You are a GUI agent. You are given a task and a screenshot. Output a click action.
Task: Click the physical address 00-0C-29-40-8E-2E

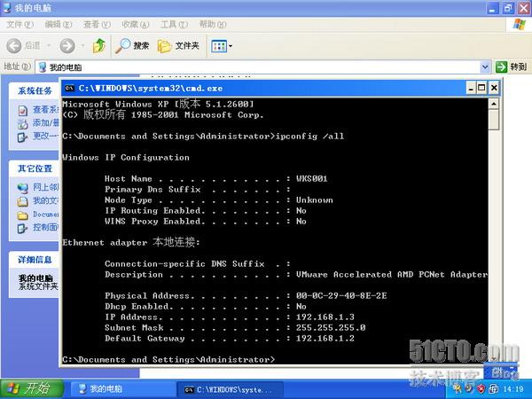tap(341, 295)
